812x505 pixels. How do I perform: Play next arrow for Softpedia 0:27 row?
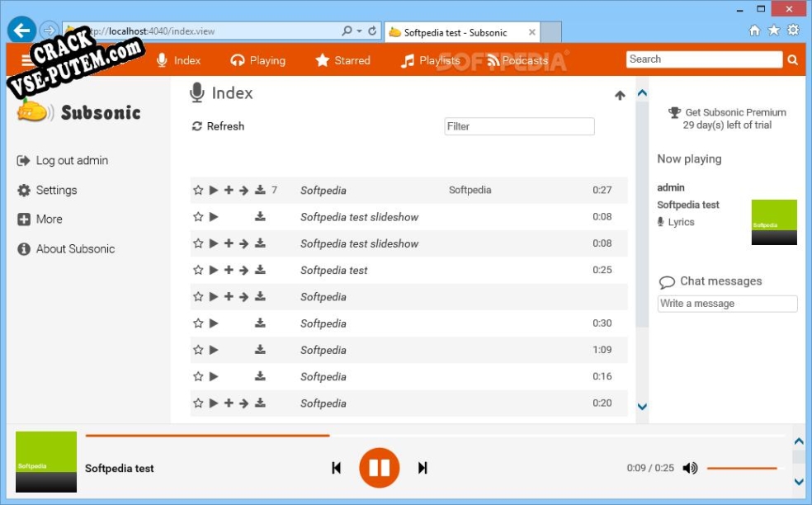point(244,190)
